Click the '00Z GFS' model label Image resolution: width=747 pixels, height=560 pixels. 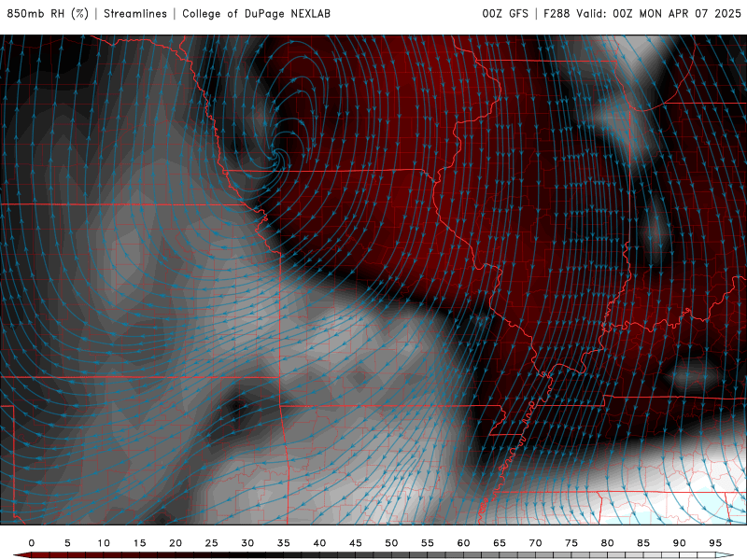tap(505, 13)
